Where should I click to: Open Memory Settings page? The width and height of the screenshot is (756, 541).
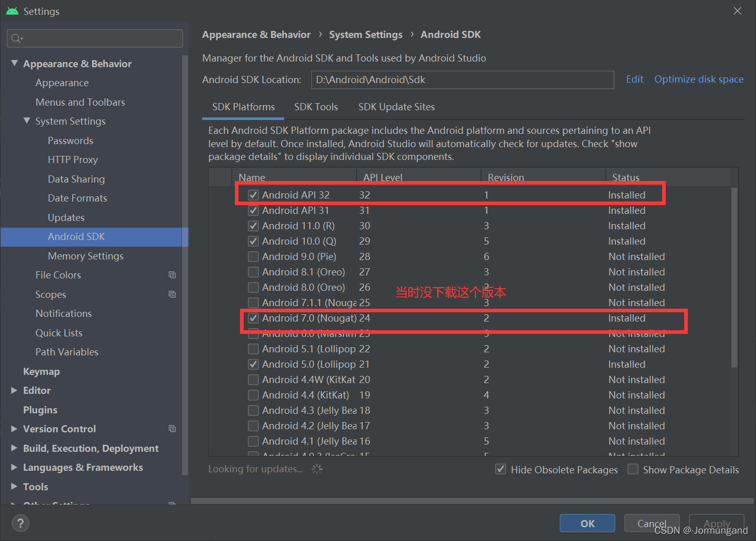coord(86,256)
